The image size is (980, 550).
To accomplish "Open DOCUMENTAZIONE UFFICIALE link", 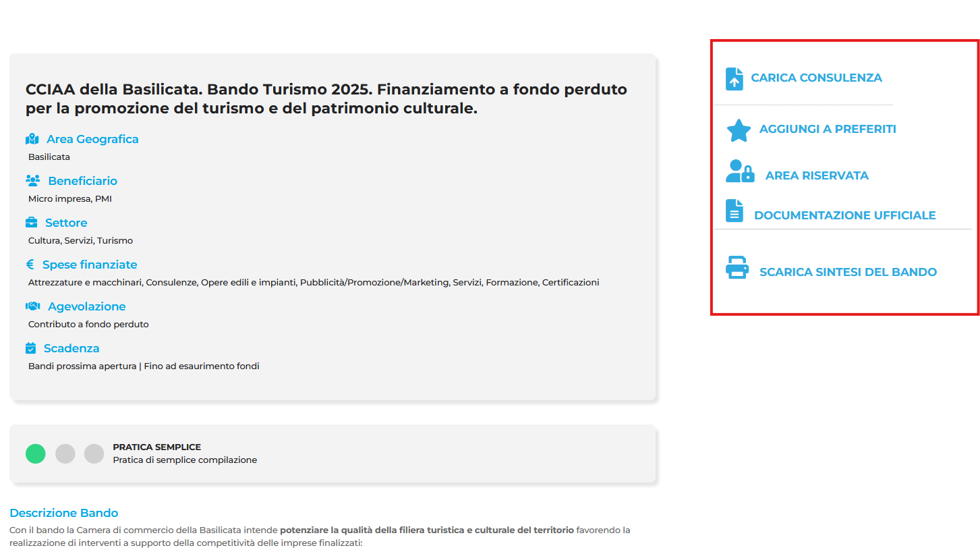I will click(x=844, y=215).
